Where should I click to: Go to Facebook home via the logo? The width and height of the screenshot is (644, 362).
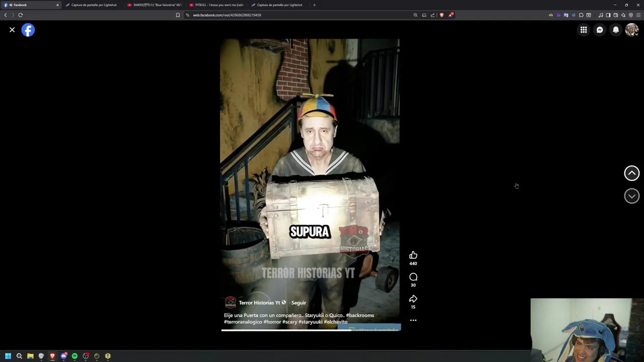[28, 30]
